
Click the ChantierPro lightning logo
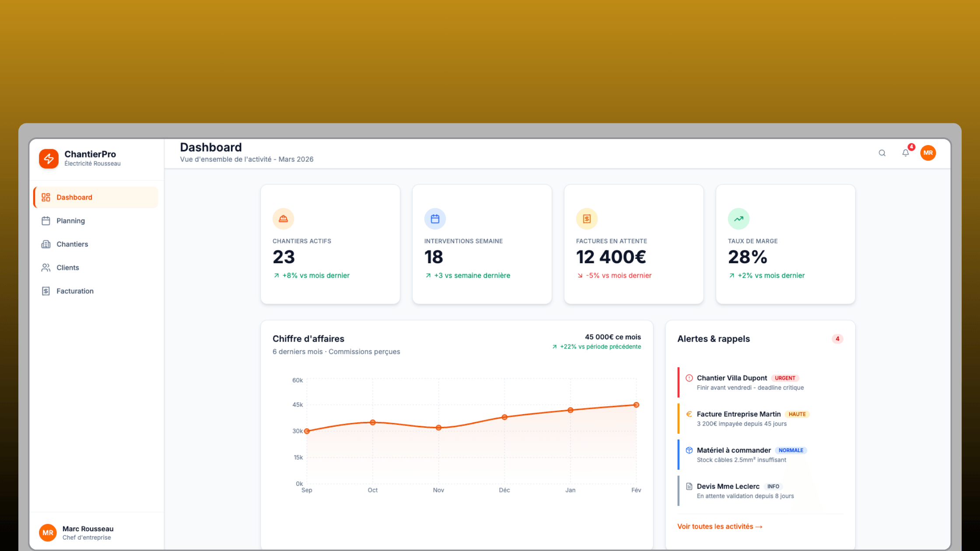click(x=49, y=158)
